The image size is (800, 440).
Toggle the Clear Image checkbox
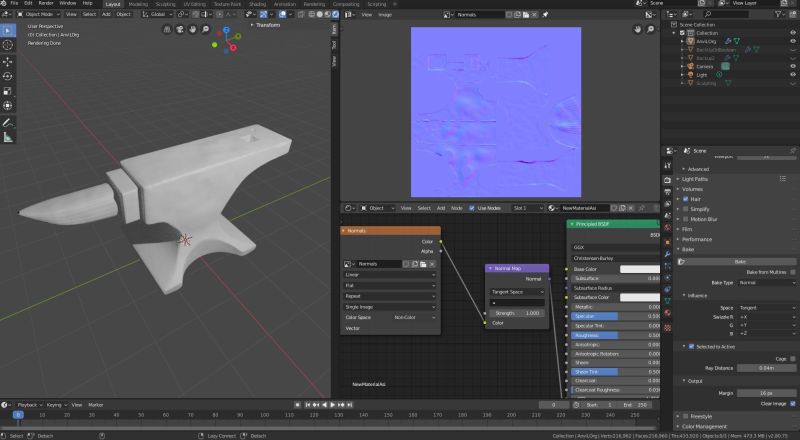793,404
